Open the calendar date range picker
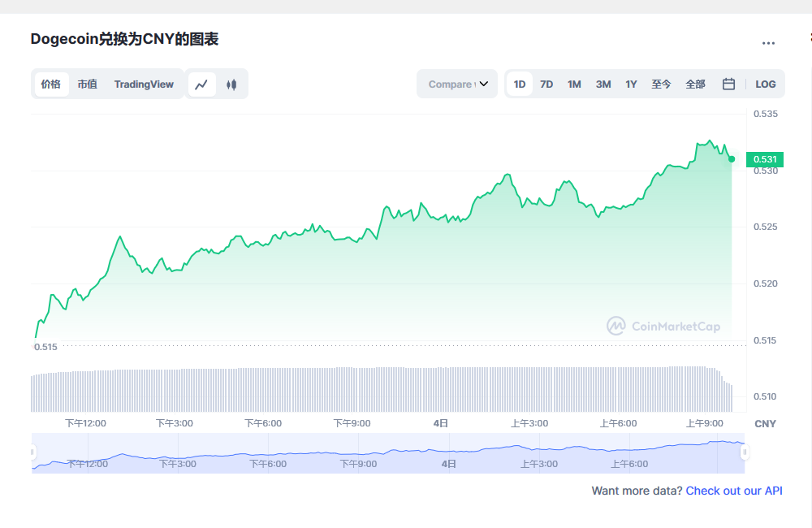The width and height of the screenshot is (812, 528). (728, 84)
